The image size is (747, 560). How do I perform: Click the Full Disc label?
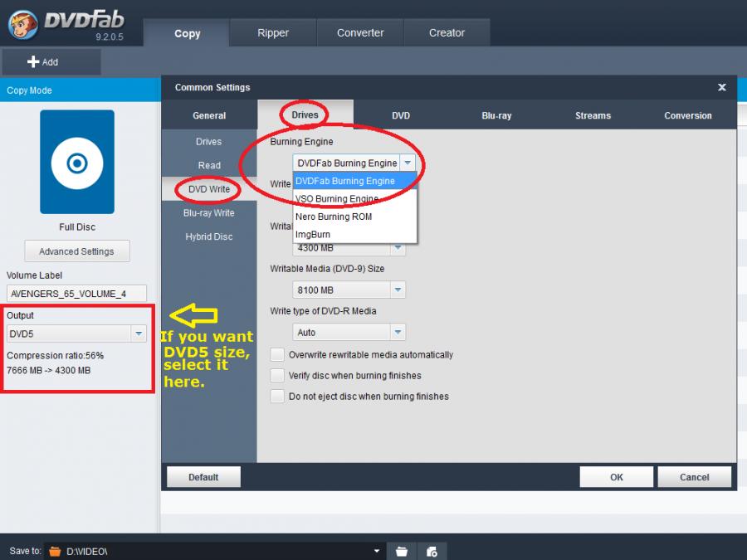(x=77, y=227)
